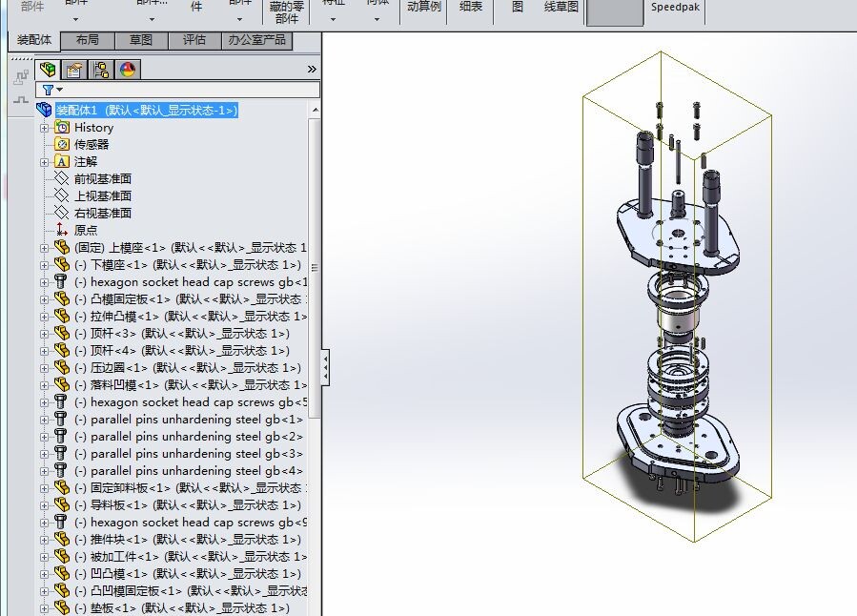Switch to the 评估 tab
Image resolution: width=857 pixels, height=616 pixels.
click(x=194, y=40)
